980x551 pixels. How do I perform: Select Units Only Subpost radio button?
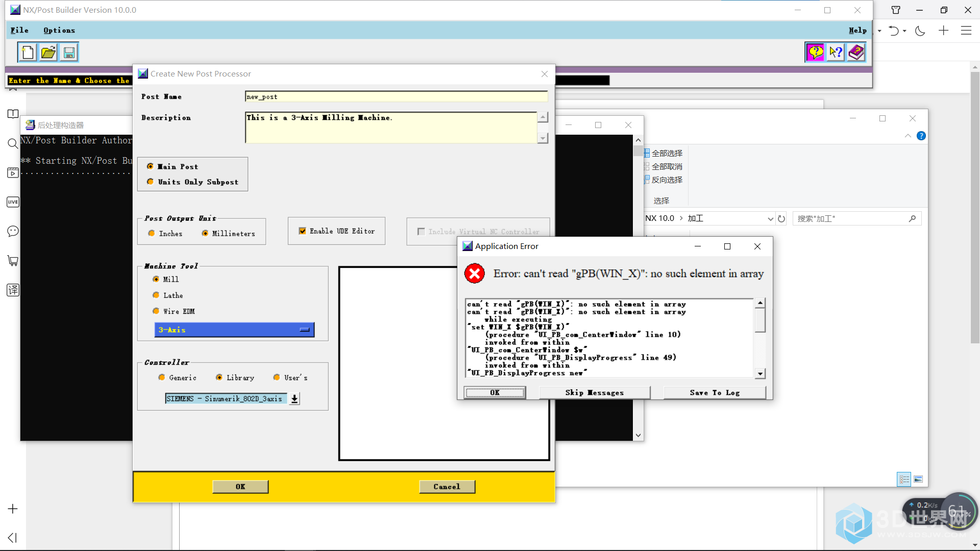pos(150,182)
